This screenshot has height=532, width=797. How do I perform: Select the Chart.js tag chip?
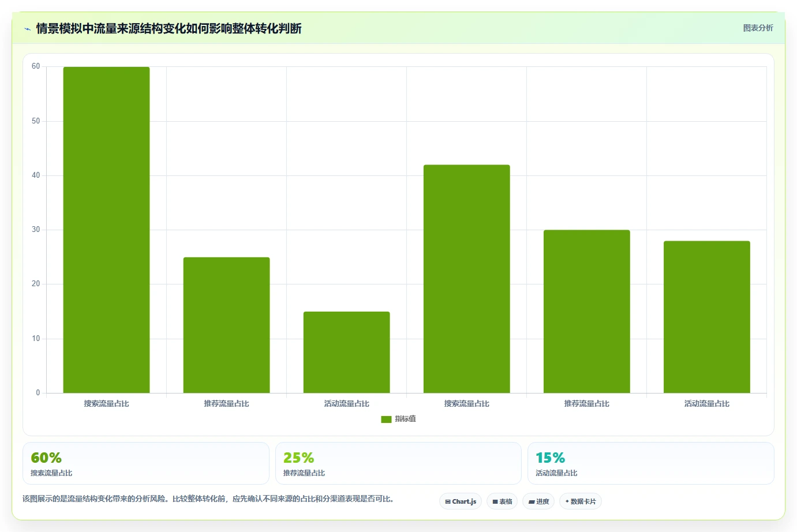[x=461, y=501]
